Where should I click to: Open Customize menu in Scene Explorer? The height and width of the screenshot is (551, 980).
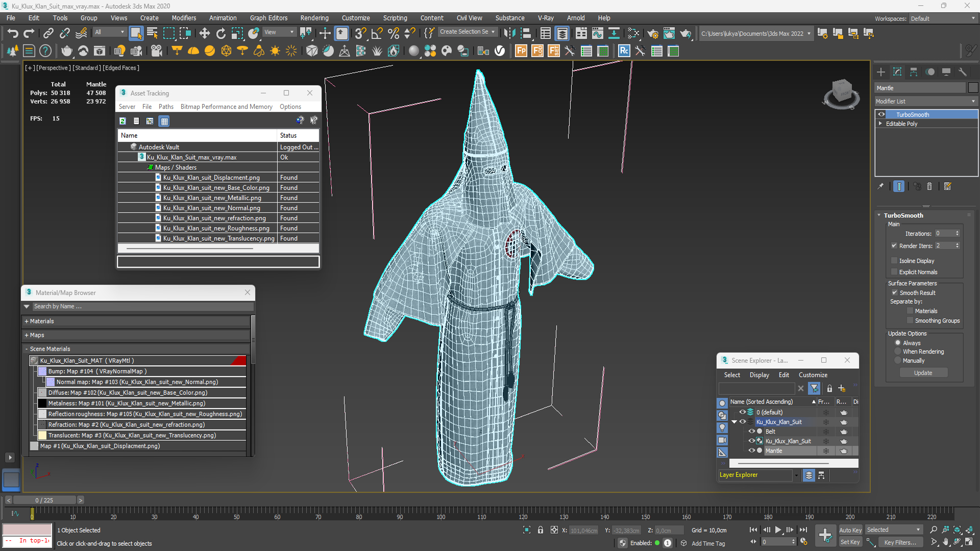pyautogui.click(x=813, y=375)
